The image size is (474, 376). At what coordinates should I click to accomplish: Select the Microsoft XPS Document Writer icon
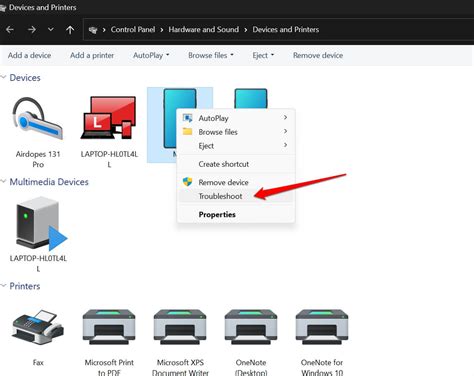(x=180, y=327)
